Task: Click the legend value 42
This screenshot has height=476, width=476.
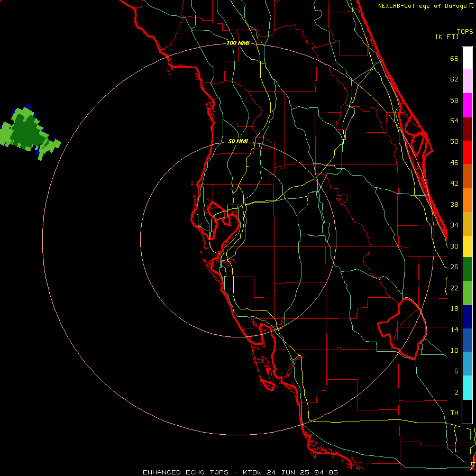Action: (454, 184)
